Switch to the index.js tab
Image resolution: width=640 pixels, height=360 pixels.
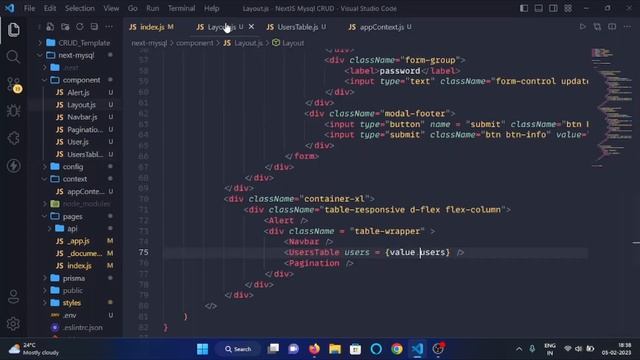[x=151, y=27]
